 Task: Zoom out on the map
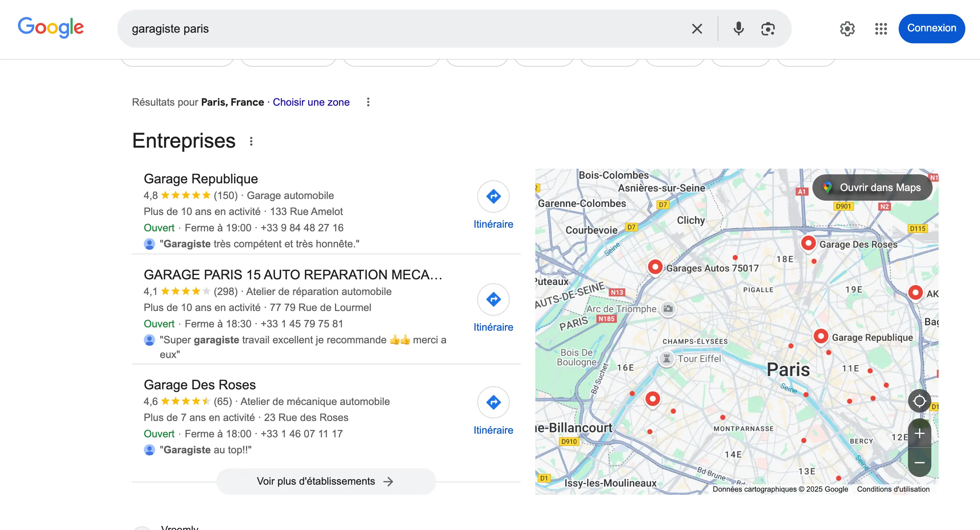(x=919, y=462)
